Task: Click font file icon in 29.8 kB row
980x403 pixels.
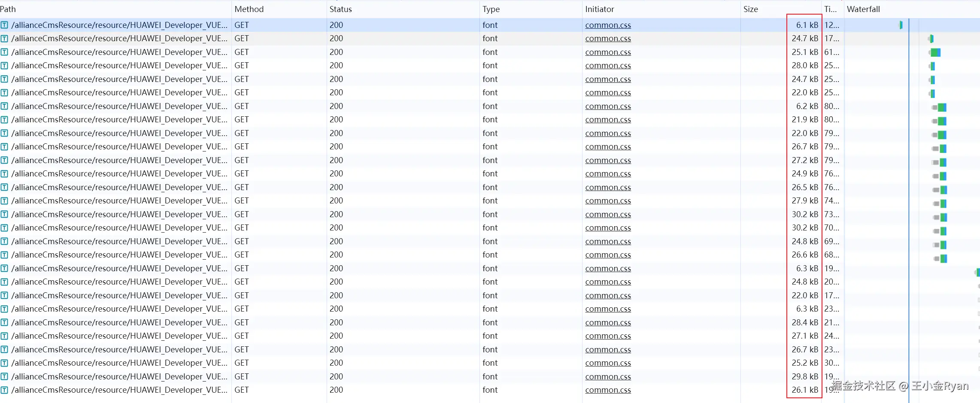Action: point(4,376)
